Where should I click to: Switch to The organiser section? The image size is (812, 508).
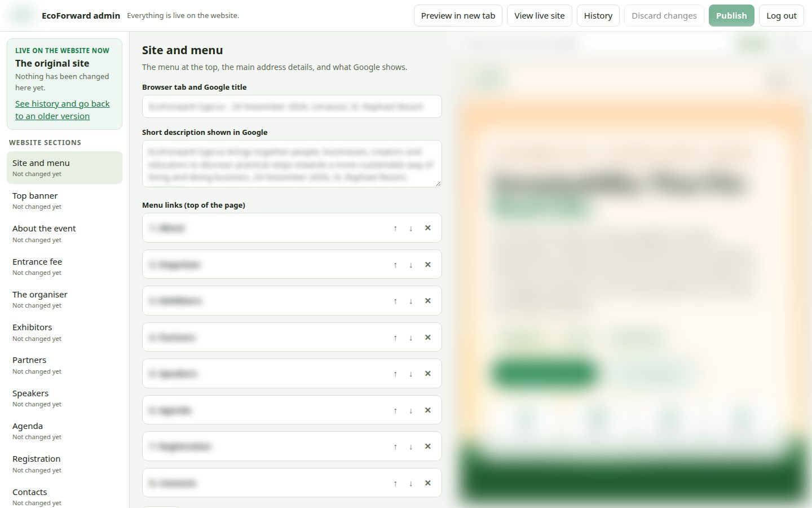click(64, 299)
